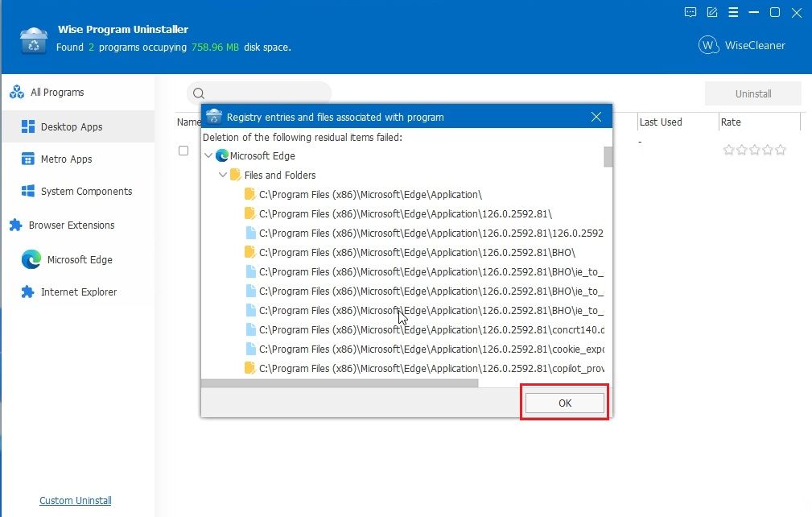This screenshot has height=517, width=812.
Task: Click the Wise Program Uninstaller logo
Action: (34, 40)
